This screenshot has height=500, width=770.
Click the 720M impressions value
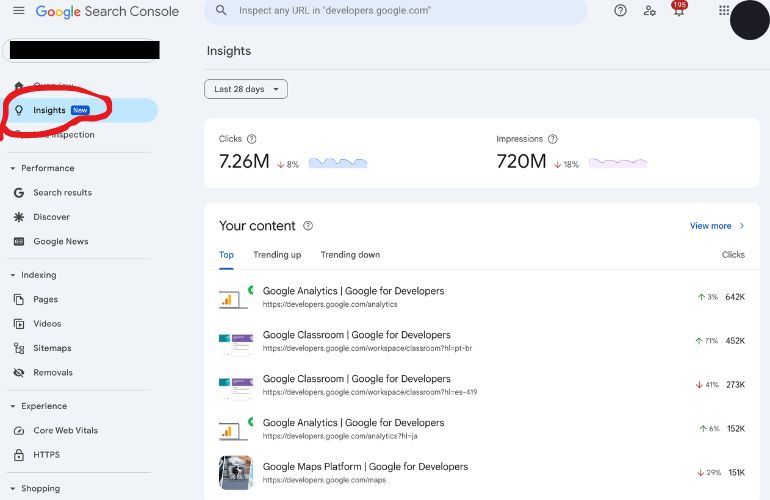521,161
